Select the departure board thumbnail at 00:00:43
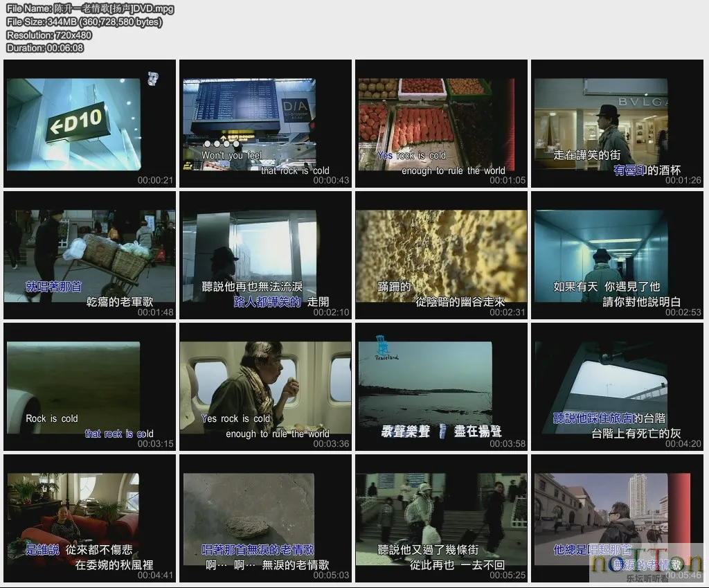 pyautogui.click(x=264, y=123)
